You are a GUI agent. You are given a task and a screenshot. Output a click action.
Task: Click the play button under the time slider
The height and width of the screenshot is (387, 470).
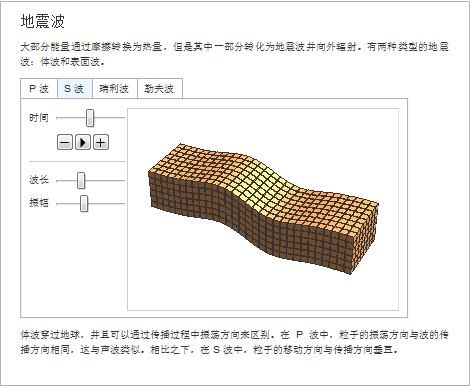coord(83,143)
